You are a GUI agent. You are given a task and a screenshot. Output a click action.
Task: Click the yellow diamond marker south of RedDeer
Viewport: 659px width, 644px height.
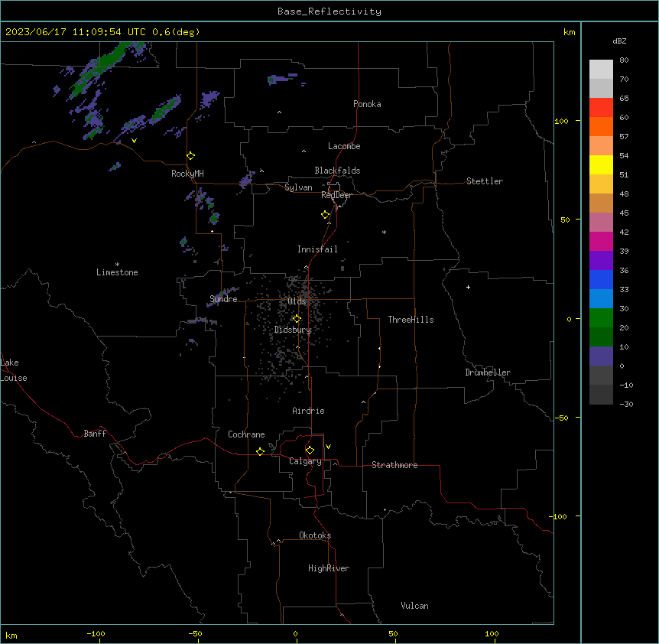point(326,215)
